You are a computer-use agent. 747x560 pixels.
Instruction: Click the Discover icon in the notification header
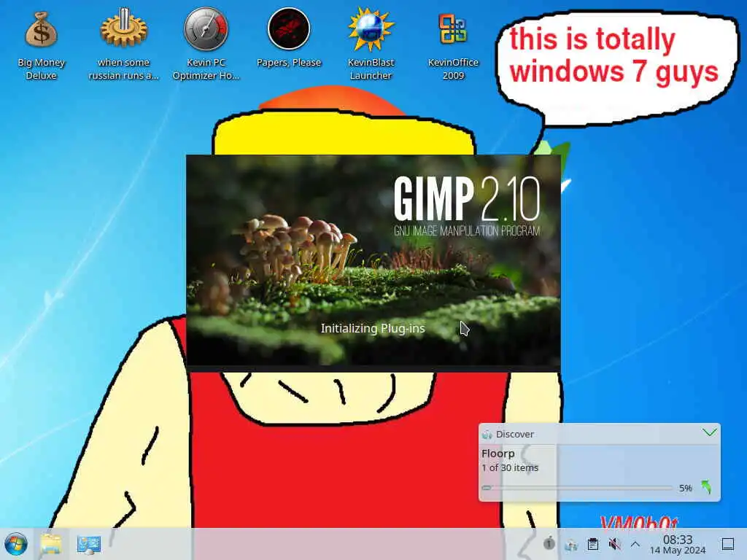coord(487,435)
